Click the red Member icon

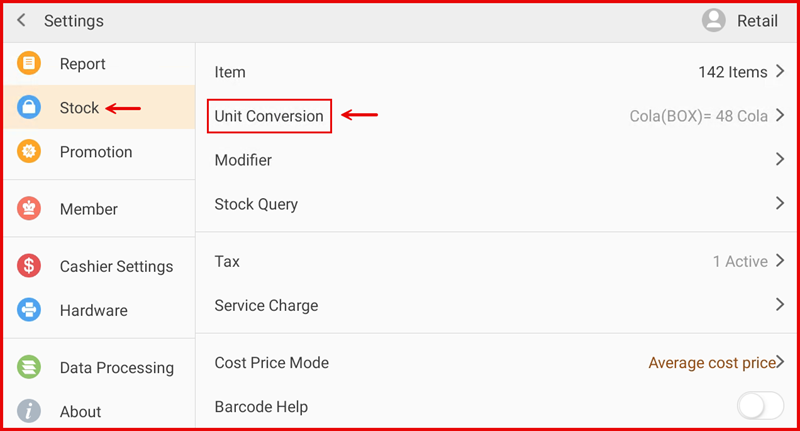point(30,209)
